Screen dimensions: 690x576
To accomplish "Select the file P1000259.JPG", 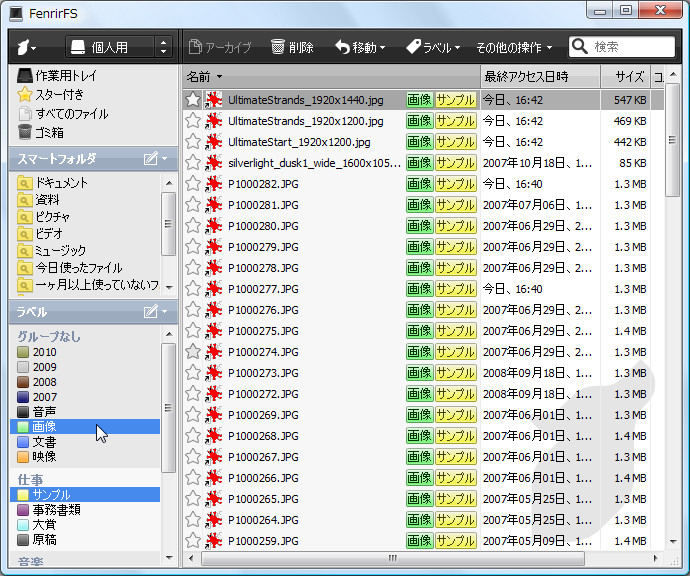I will (263, 541).
